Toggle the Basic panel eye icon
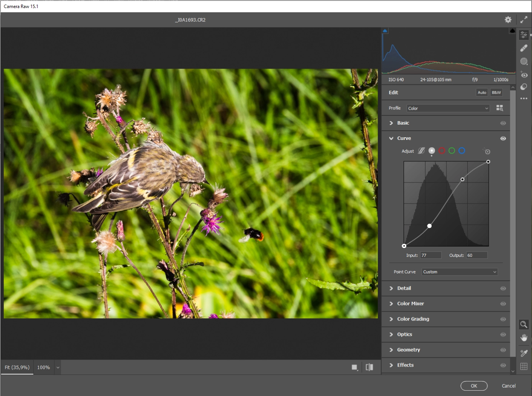532x396 pixels. click(x=503, y=123)
